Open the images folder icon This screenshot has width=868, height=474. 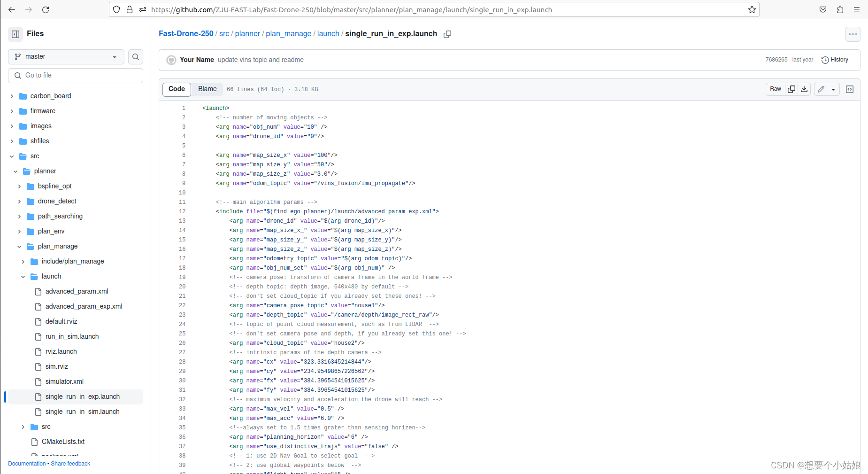click(23, 126)
